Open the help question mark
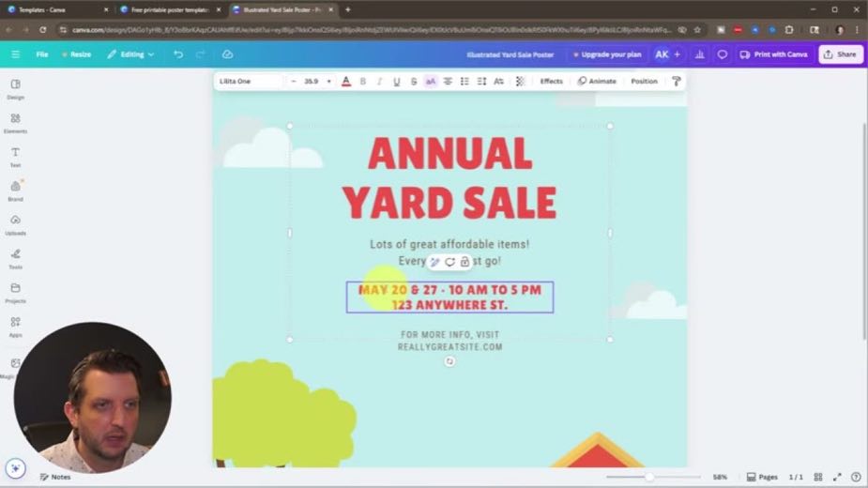The height and width of the screenshot is (488, 868). point(857,477)
